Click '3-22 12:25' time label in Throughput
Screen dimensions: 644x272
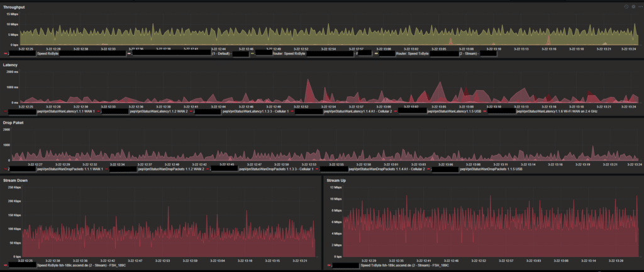tap(27, 48)
